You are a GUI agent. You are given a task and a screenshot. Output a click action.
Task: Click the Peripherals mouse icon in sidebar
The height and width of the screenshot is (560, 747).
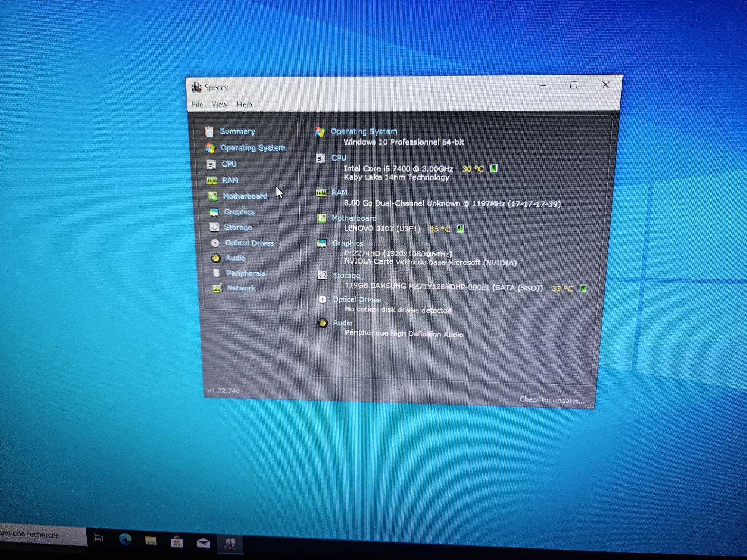(216, 273)
